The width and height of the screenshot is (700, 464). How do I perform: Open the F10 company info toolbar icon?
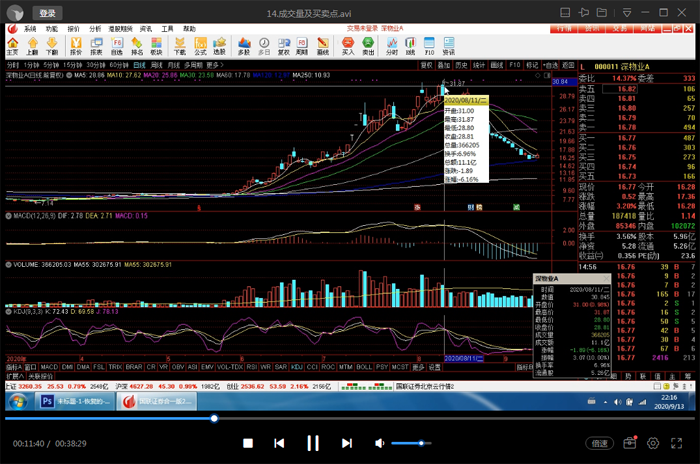tap(429, 46)
